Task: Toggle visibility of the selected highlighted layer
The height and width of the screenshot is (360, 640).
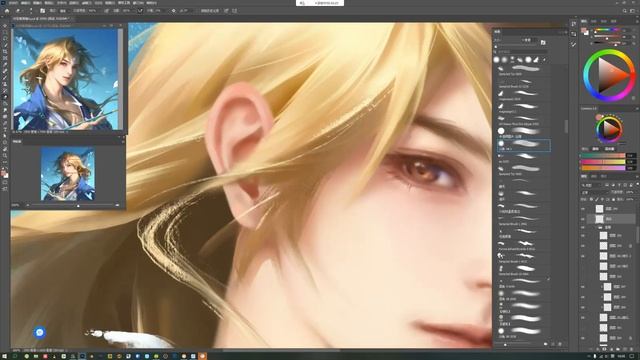Action: pyautogui.click(x=583, y=219)
